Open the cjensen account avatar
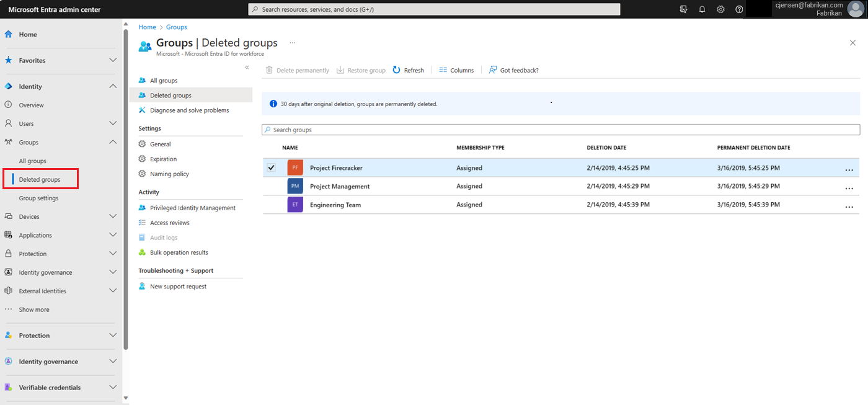The width and height of the screenshot is (868, 405). pyautogui.click(x=855, y=9)
